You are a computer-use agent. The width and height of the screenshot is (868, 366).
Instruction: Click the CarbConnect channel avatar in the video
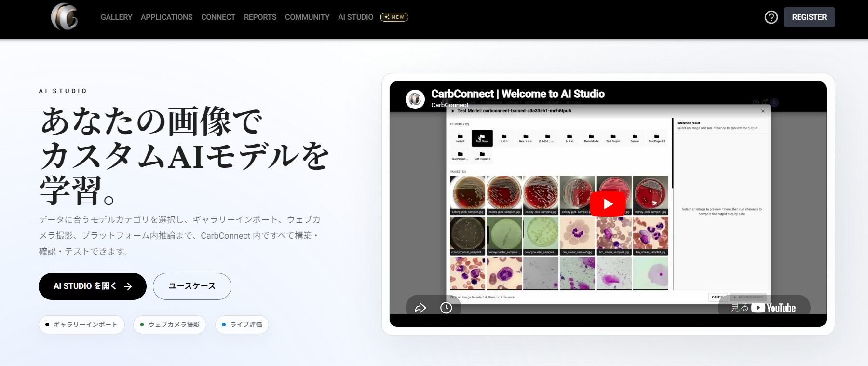point(415,99)
